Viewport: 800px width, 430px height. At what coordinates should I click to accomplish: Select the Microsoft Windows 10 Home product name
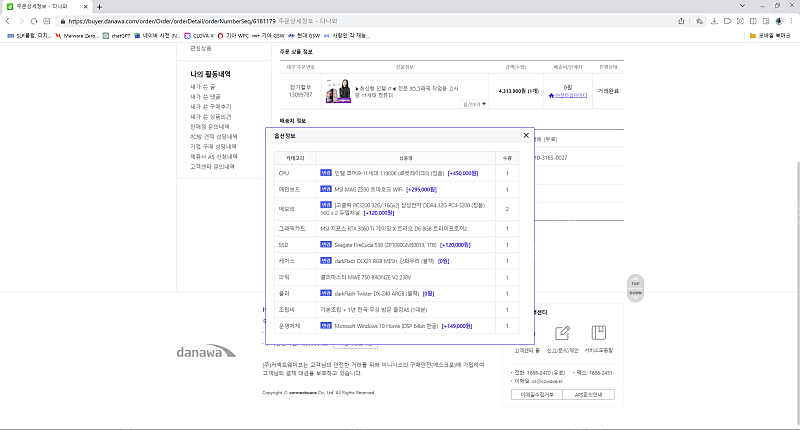point(386,326)
